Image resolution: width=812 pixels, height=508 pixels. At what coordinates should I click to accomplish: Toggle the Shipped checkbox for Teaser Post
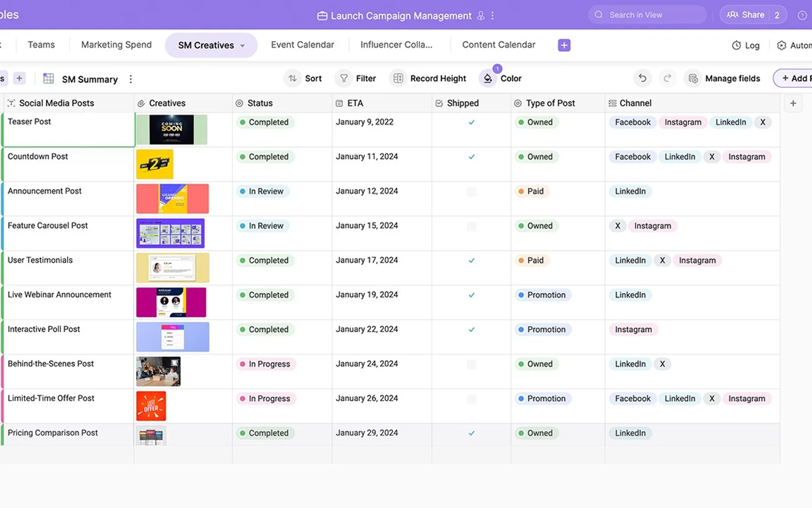point(471,122)
